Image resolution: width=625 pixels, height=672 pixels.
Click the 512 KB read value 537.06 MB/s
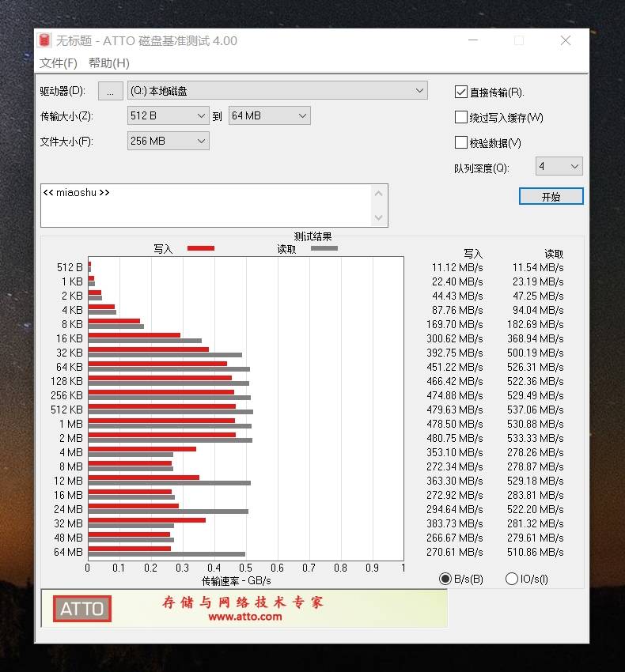pyautogui.click(x=536, y=410)
